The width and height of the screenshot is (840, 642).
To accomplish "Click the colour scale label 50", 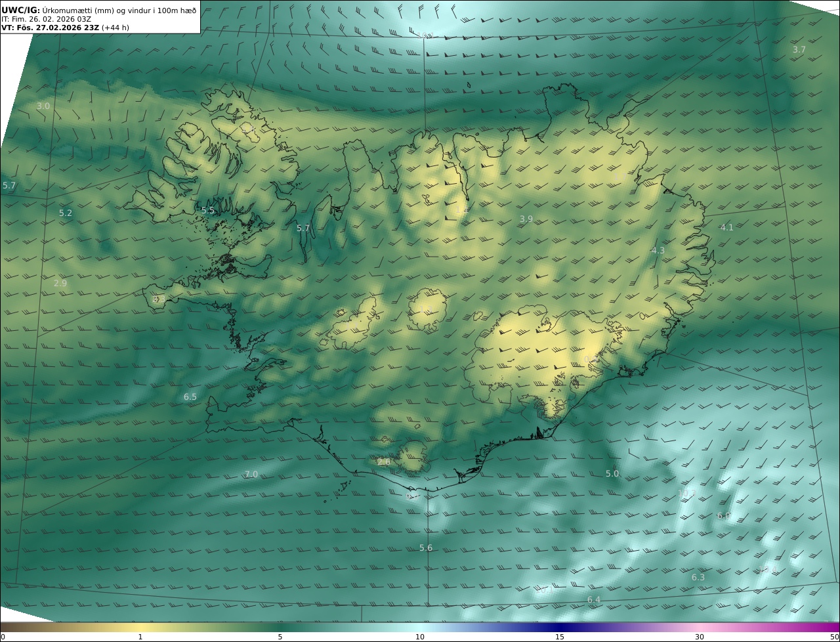I will (x=835, y=637).
